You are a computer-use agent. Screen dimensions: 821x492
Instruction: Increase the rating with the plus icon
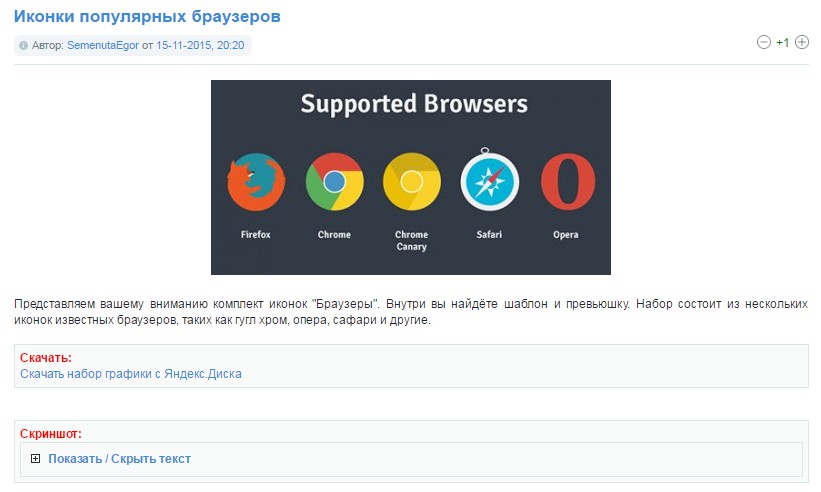click(x=802, y=43)
